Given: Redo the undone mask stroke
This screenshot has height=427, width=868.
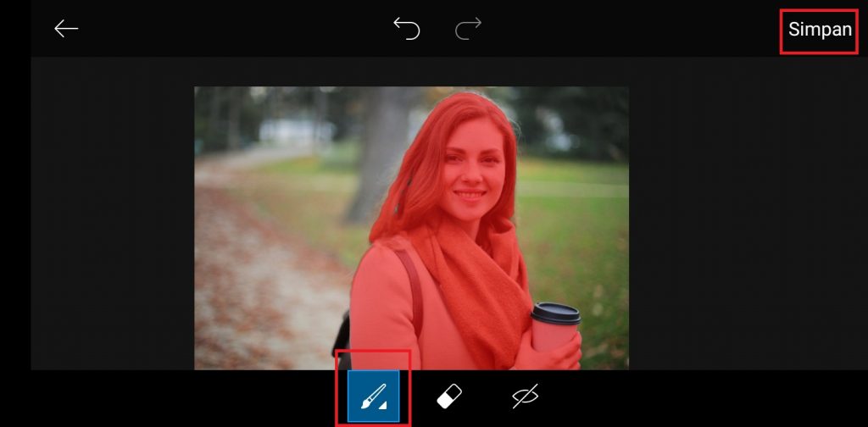Looking at the screenshot, I should click(468, 29).
